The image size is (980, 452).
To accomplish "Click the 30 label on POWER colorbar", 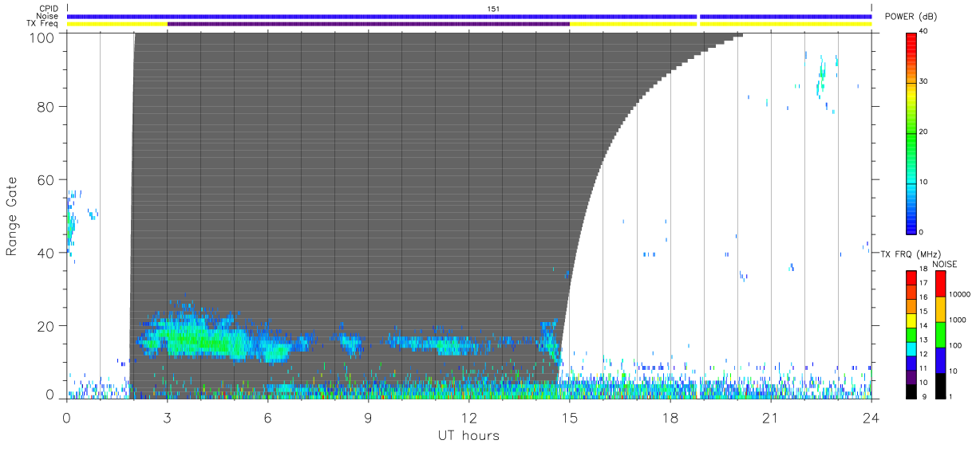I will 922,82.
